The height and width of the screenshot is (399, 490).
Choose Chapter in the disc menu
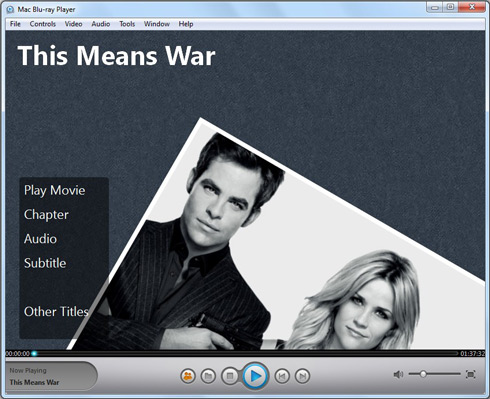[46, 215]
